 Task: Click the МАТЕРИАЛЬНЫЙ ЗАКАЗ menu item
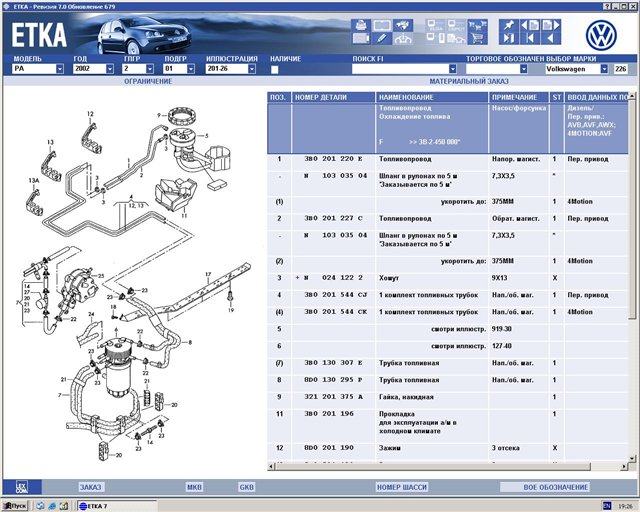coord(469,81)
